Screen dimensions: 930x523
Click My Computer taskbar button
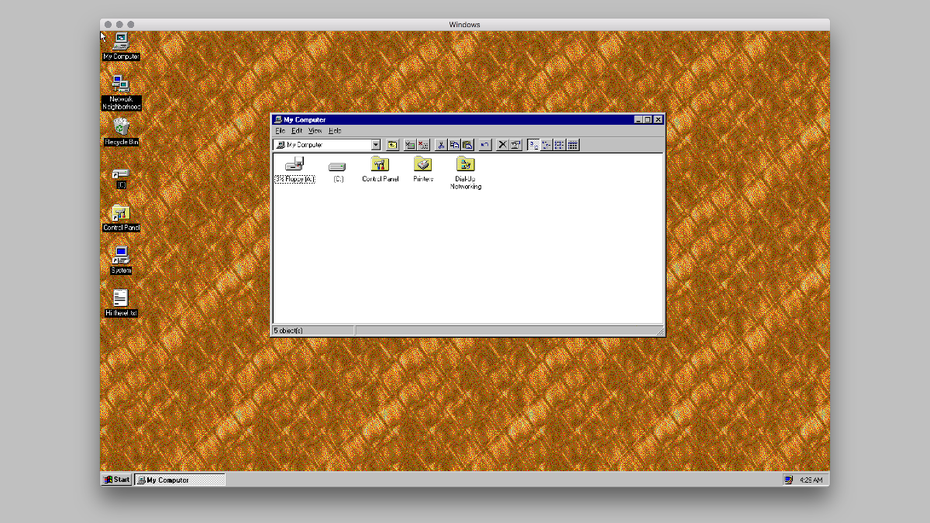[x=180, y=480]
